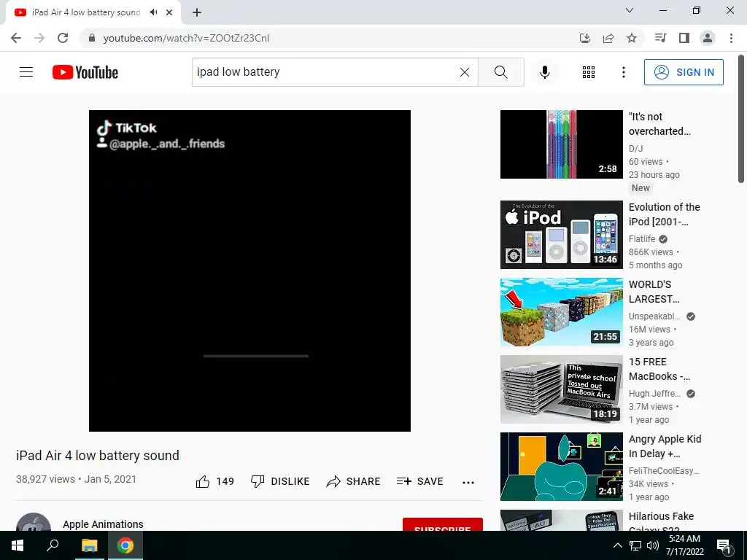
Task: Click the Apple Animations channel avatar
Action: pyautogui.click(x=34, y=522)
